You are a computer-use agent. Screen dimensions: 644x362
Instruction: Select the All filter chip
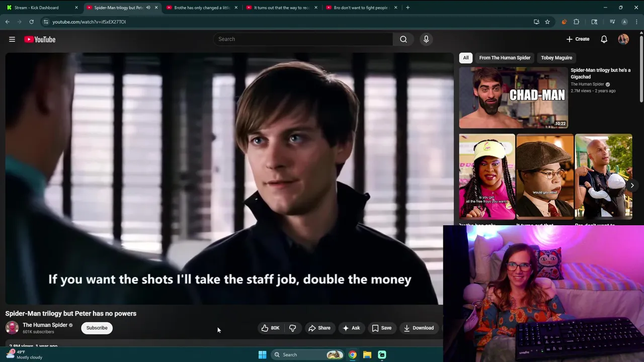coord(466,58)
